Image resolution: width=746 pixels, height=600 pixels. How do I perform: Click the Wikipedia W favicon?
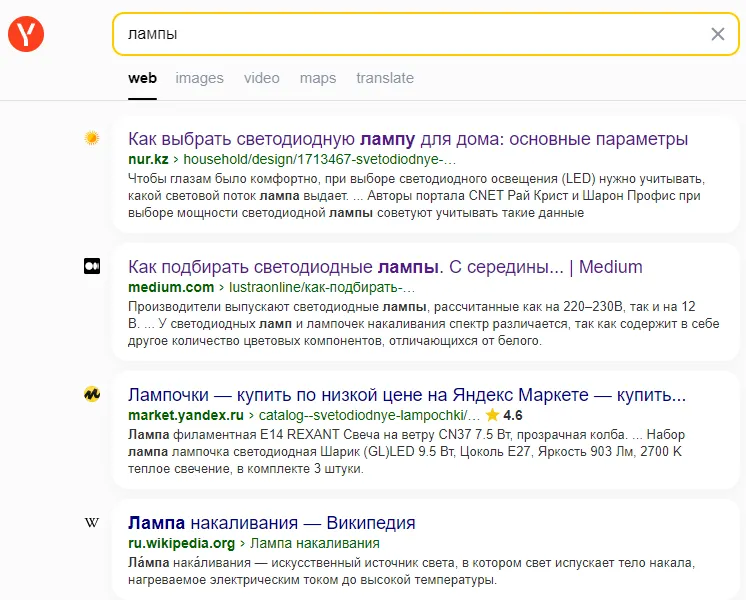click(92, 522)
